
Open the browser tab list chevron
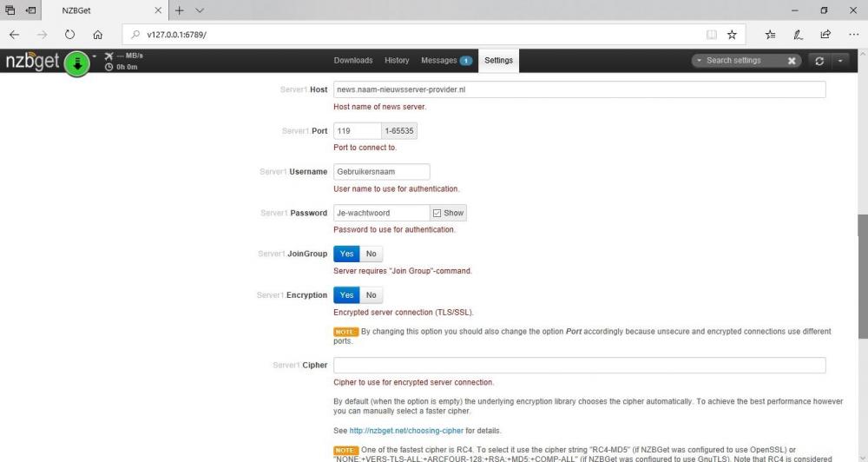coord(201,10)
